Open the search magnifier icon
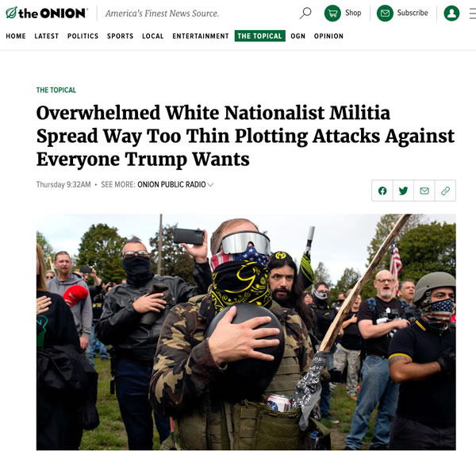 [305, 13]
